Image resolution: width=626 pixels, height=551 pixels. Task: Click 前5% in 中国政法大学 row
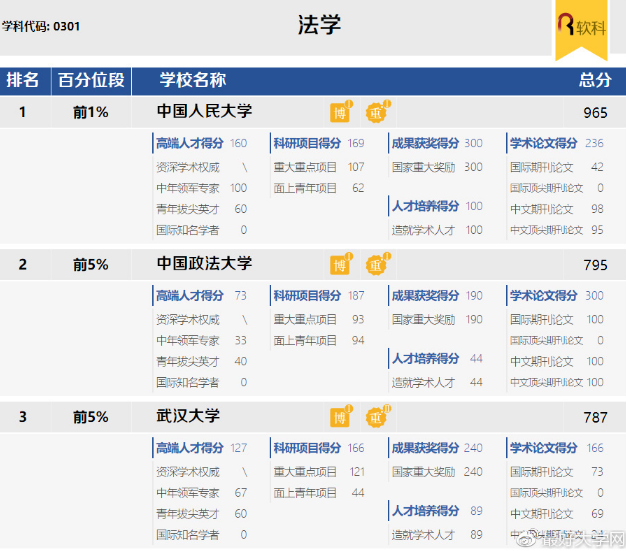91,265
